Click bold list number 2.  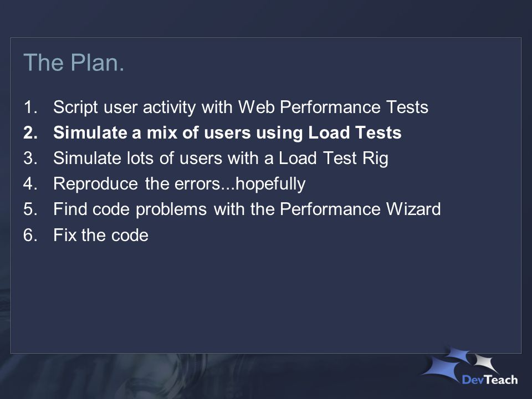point(30,132)
